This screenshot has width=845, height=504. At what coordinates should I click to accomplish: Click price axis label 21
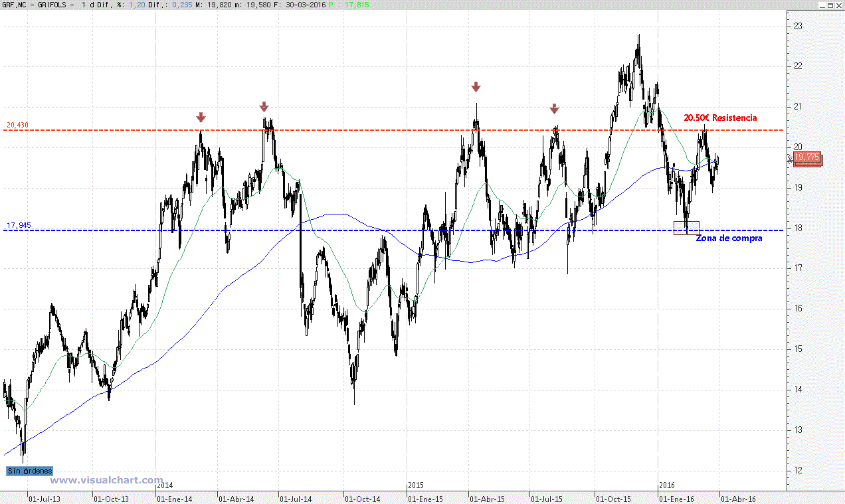click(798, 107)
